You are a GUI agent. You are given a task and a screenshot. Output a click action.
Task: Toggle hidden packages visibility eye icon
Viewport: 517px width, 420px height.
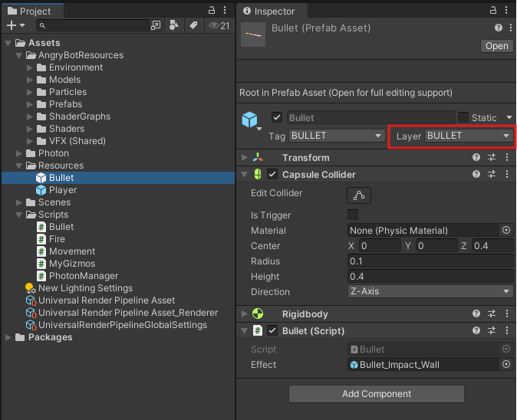point(219,26)
